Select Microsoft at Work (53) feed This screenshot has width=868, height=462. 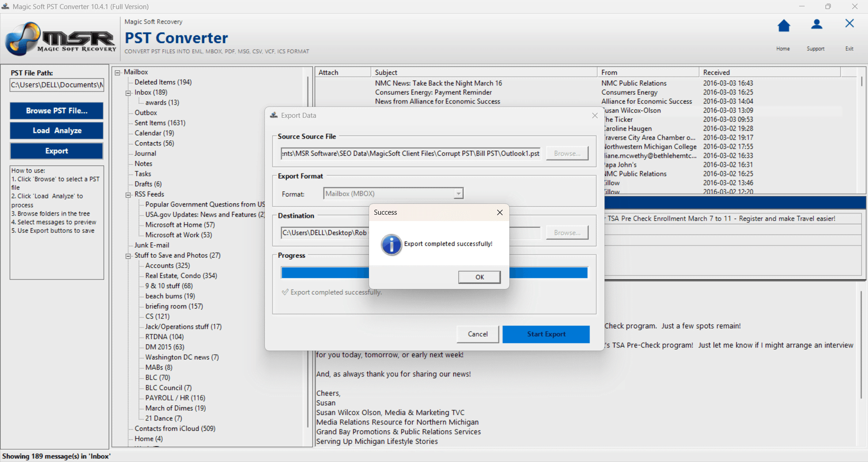coord(178,235)
